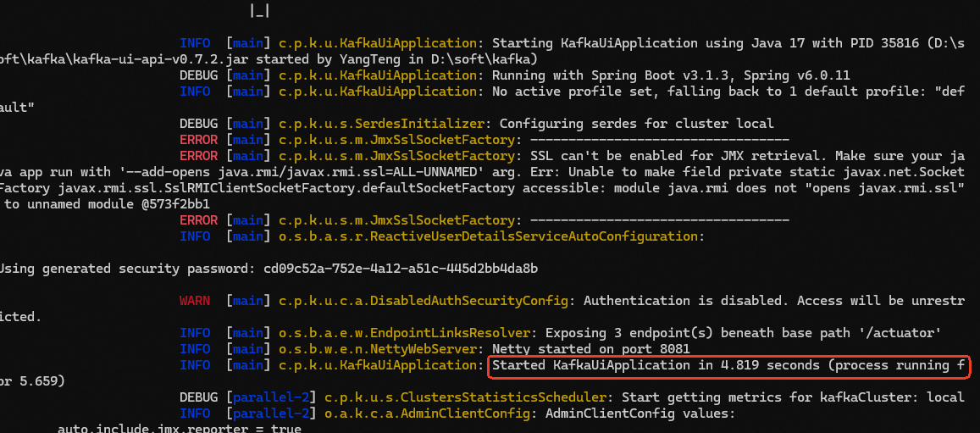Click the red WARN log level label
Screen dimensions: 980x433
point(195,301)
